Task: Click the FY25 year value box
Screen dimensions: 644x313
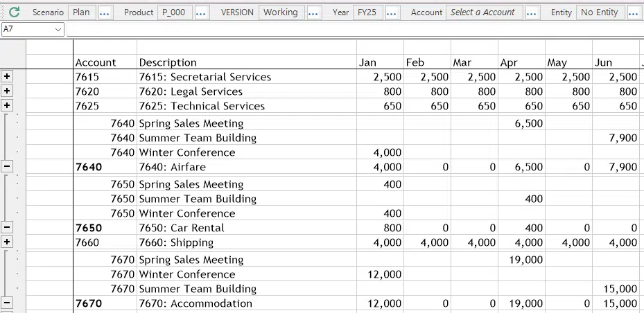Action: pyautogui.click(x=367, y=12)
